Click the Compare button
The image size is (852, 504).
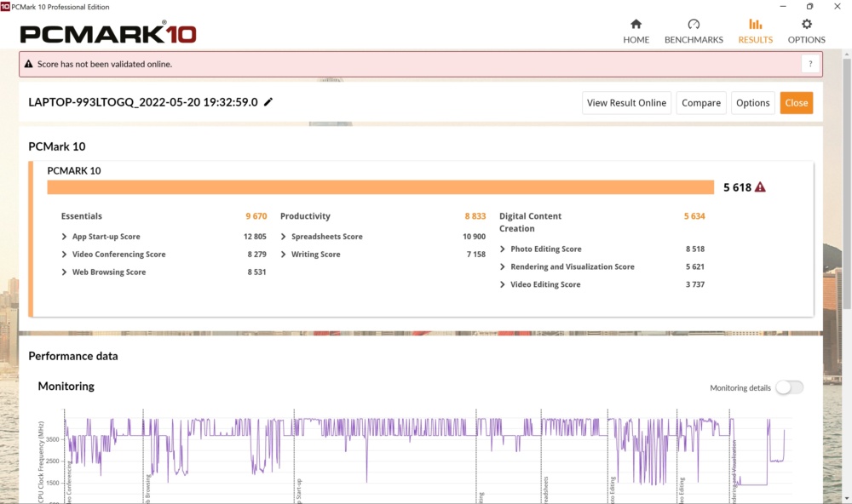701,103
